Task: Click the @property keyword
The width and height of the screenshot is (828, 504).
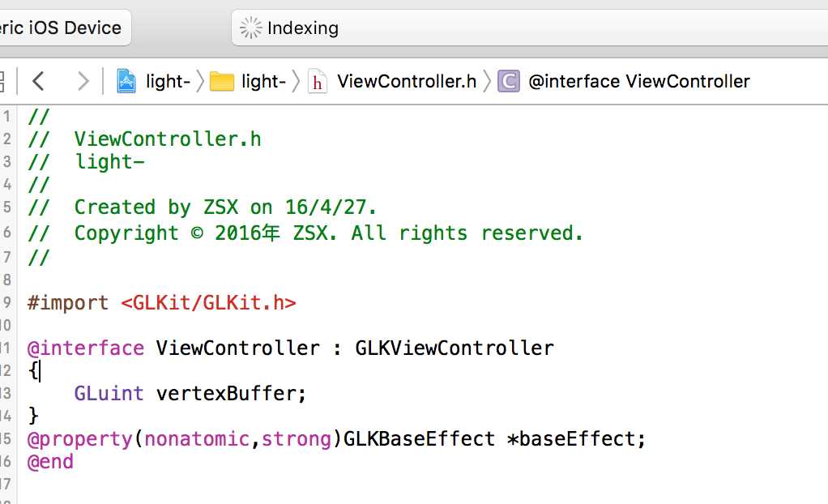Action: click(x=79, y=439)
